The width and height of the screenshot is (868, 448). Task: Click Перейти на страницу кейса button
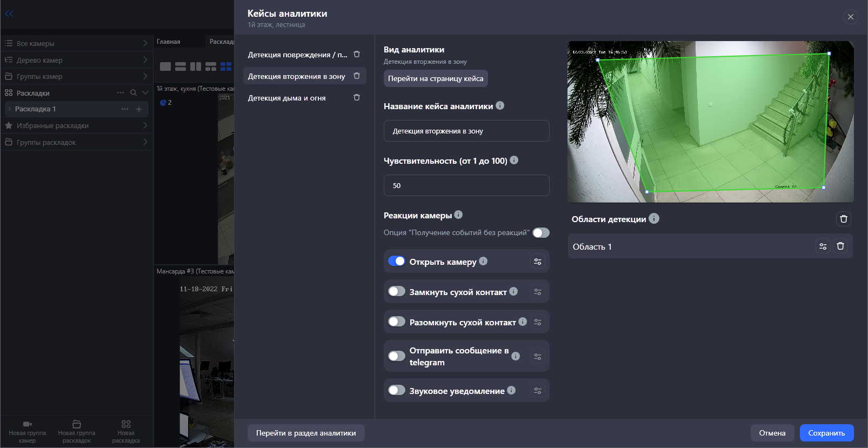tap(436, 79)
